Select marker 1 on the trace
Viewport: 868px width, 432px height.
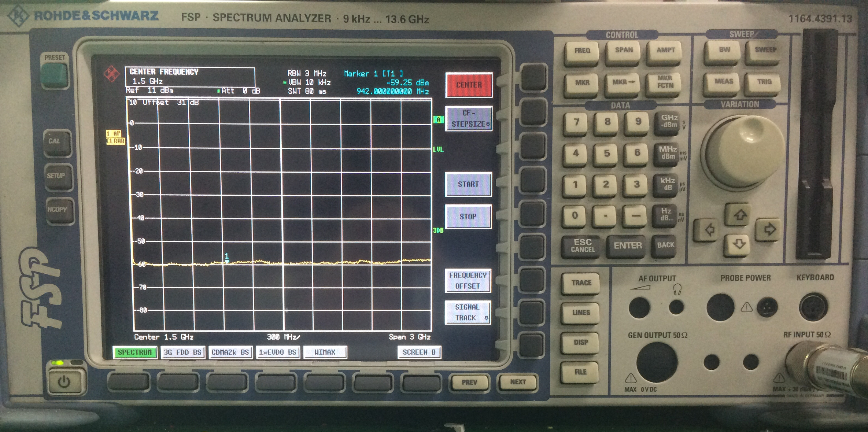click(x=227, y=258)
